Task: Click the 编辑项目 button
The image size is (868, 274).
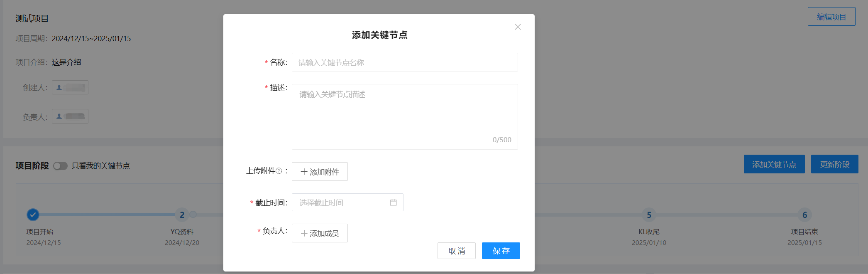Action: tap(831, 17)
